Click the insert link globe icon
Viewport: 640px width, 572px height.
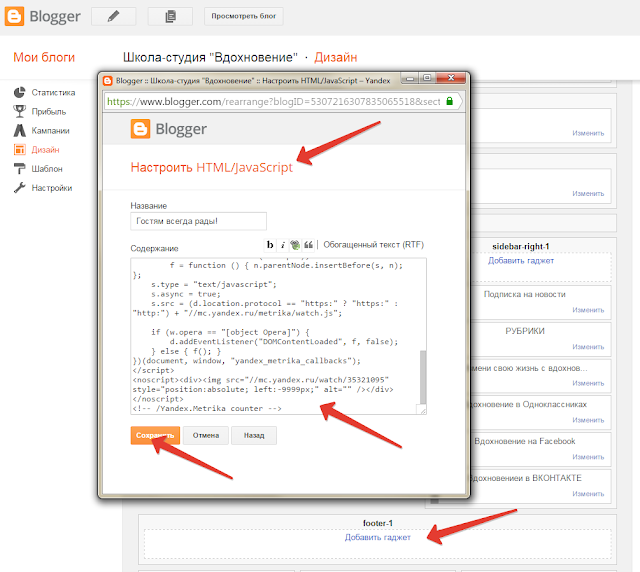click(295, 245)
